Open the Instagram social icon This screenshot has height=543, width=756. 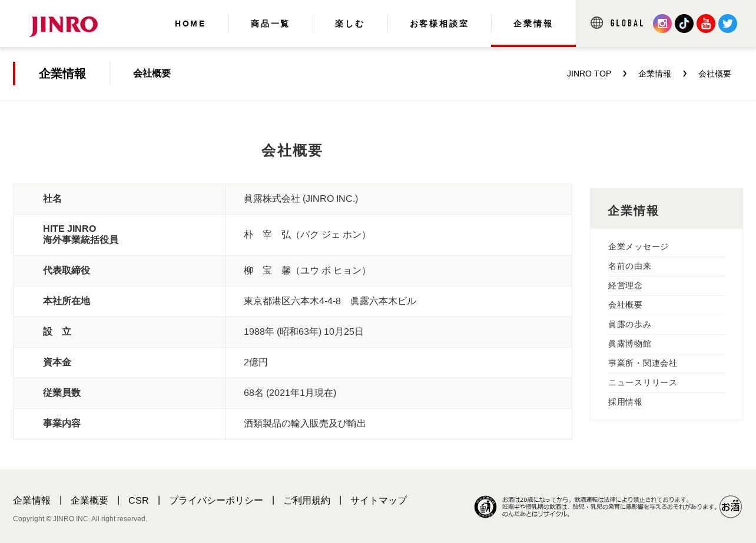tap(662, 24)
